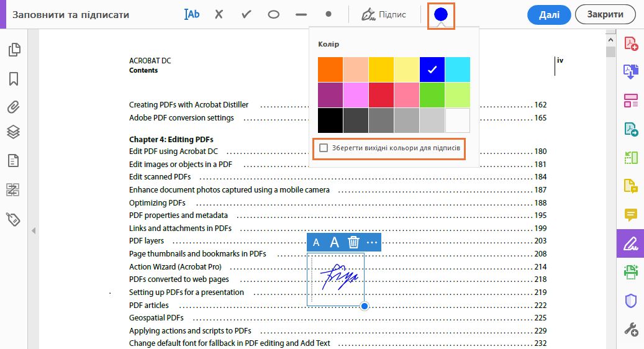The image size is (644, 349).
Task: Click 'Creating PDFs with Acrobat Distiller' entry
Action: 189,105
